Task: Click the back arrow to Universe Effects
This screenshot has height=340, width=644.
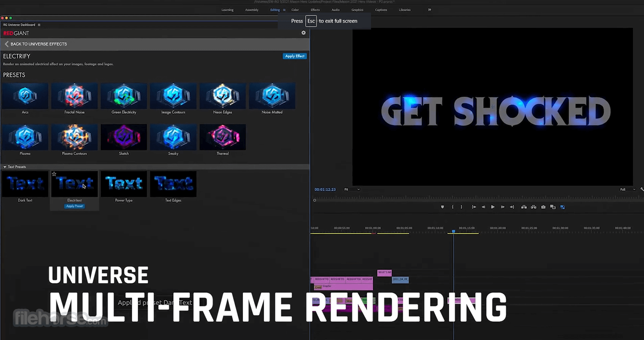Action: tap(6, 44)
